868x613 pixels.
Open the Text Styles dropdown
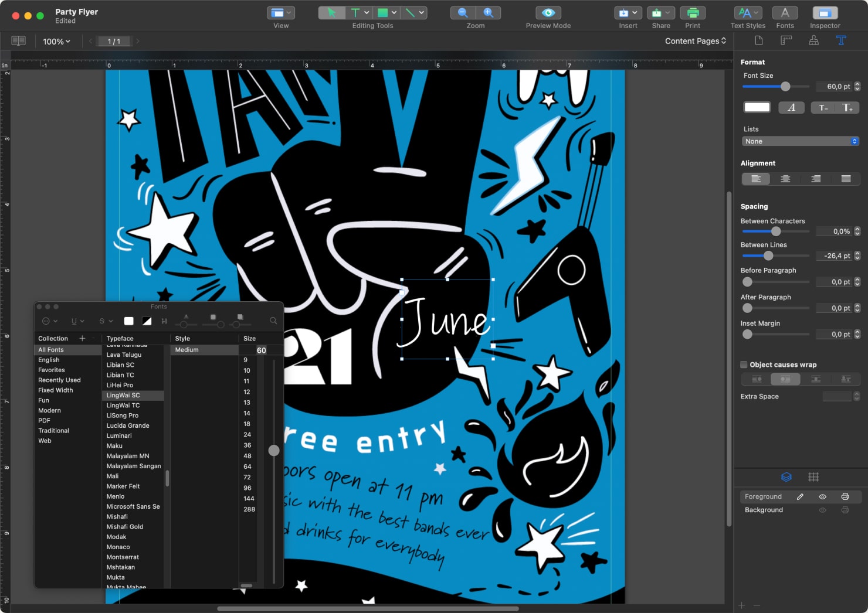pos(748,12)
